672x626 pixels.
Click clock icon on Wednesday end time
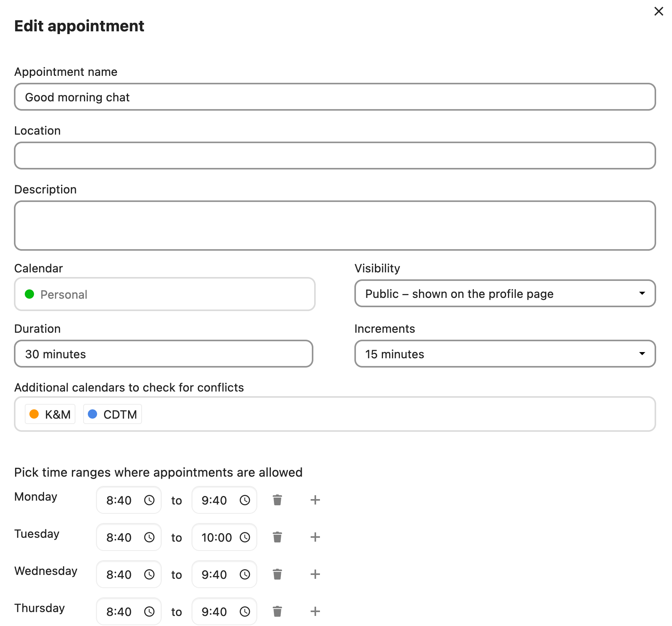point(245,575)
